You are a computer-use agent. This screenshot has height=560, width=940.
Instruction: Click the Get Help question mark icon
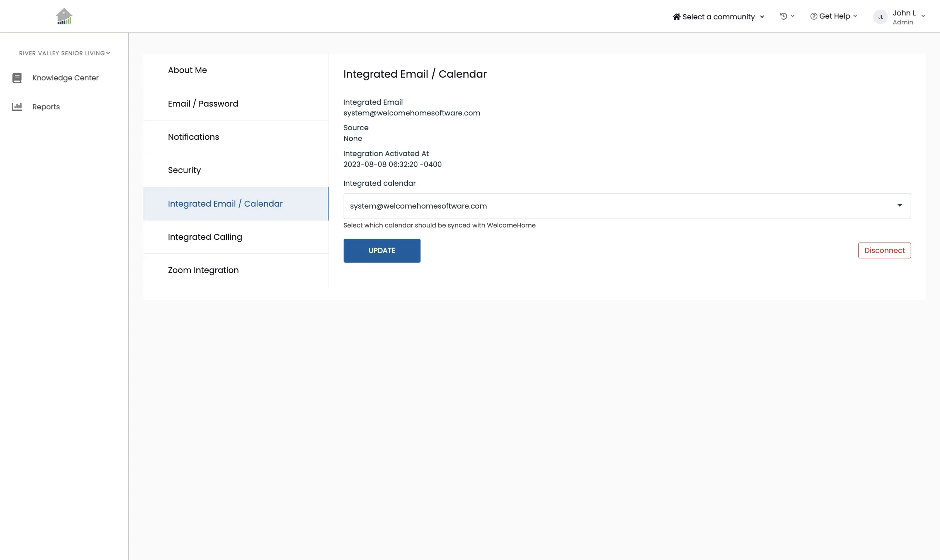(814, 16)
